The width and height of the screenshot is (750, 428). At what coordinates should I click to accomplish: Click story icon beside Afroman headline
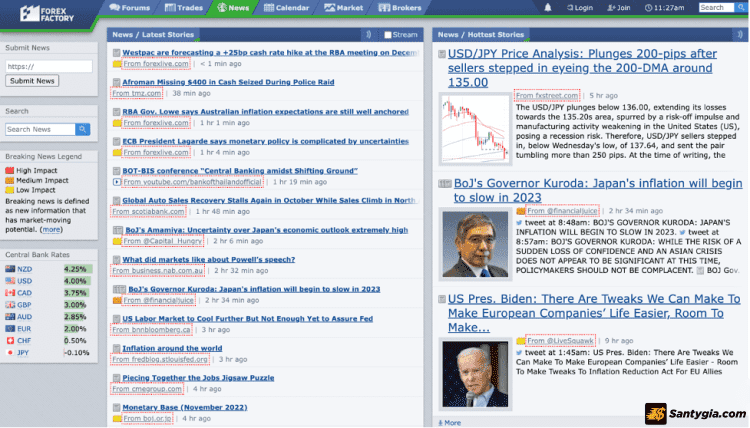(x=116, y=82)
